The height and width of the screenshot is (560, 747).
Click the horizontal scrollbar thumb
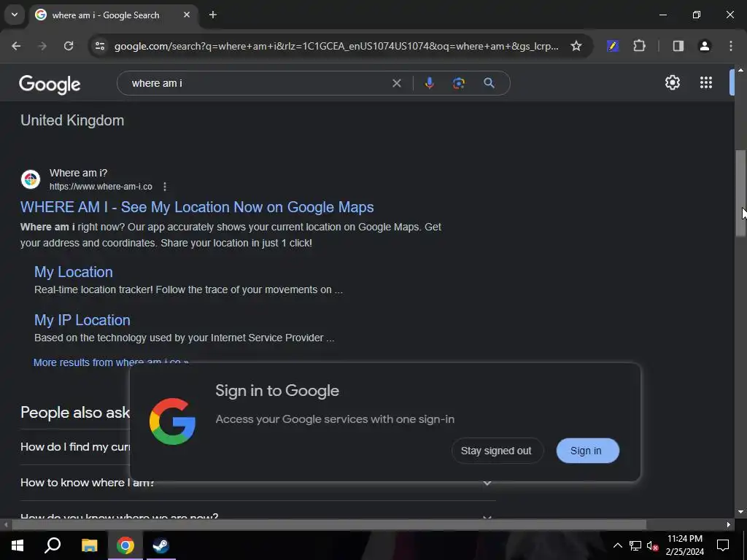tap(329, 525)
